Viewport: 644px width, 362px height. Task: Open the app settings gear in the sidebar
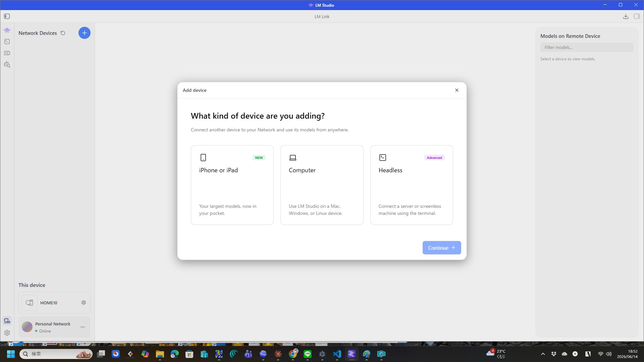[x=7, y=333]
